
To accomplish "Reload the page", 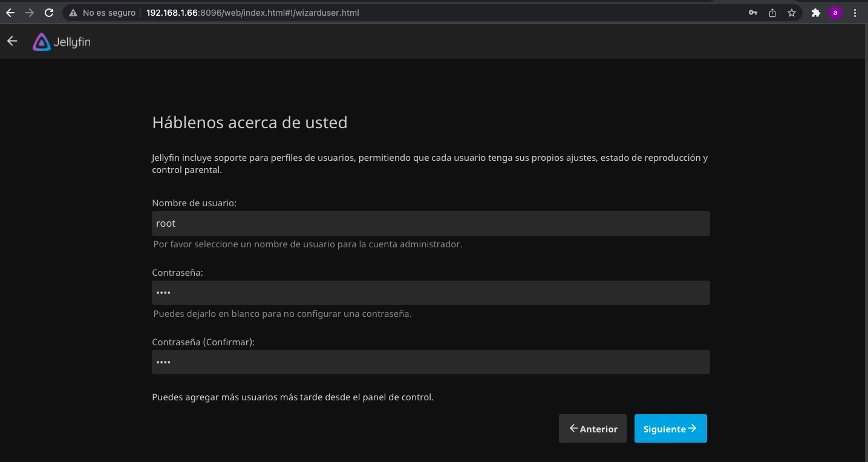I will 49,12.
